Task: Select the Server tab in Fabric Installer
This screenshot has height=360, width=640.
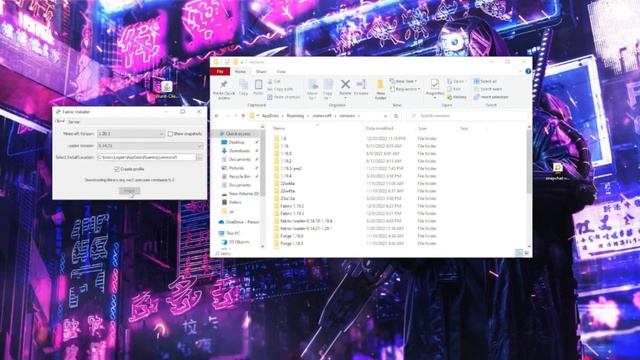Action: click(x=74, y=122)
